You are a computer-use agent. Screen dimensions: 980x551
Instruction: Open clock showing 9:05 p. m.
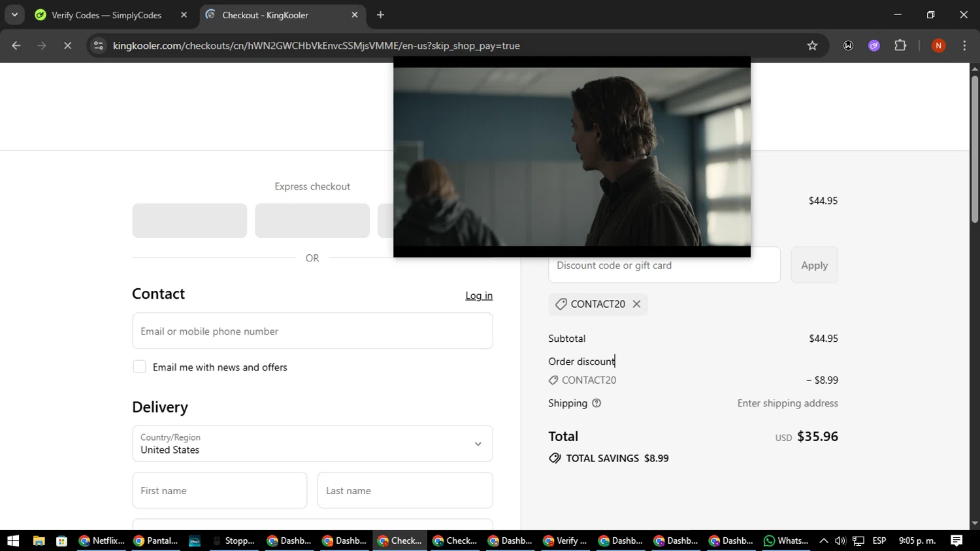click(x=917, y=541)
